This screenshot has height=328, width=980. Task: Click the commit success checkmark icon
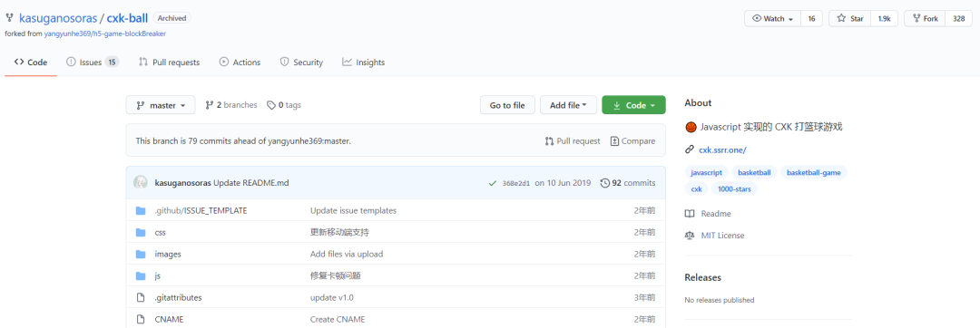point(493,183)
